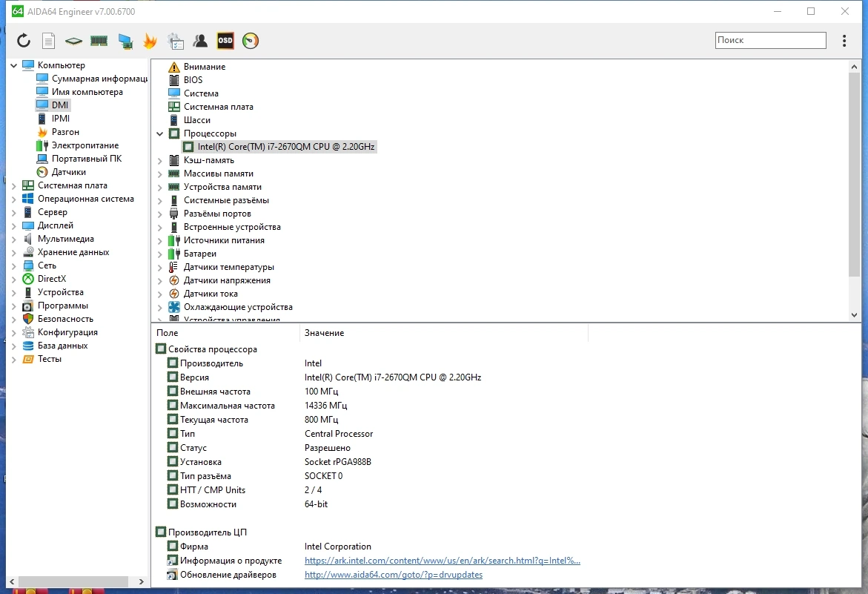868x594 pixels.
Task: Open the preferences checklist toolbar icon
Action: click(176, 41)
